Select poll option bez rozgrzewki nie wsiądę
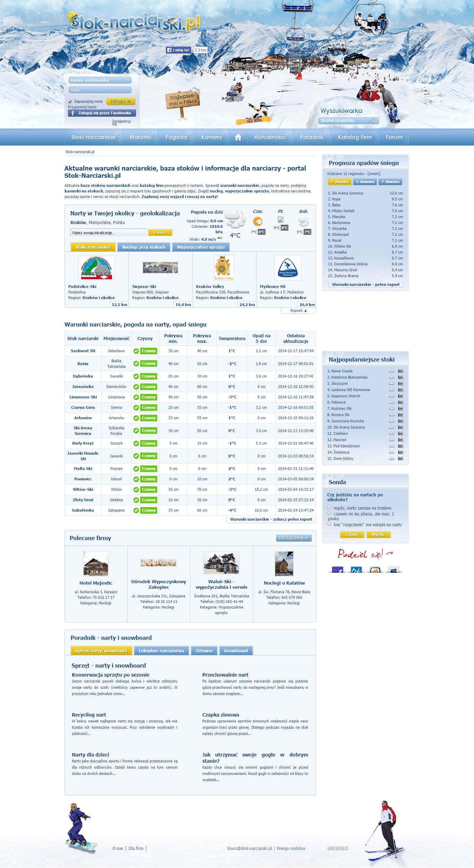Viewport: 474px width, 868px height. (x=329, y=524)
